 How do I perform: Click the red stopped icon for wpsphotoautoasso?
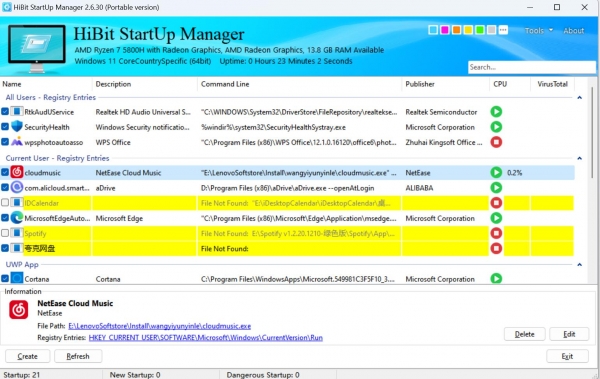point(496,142)
